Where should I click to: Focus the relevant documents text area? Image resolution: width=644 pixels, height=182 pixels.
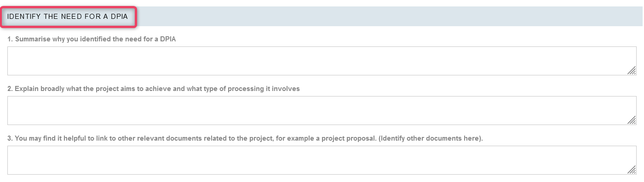[x=322, y=160]
